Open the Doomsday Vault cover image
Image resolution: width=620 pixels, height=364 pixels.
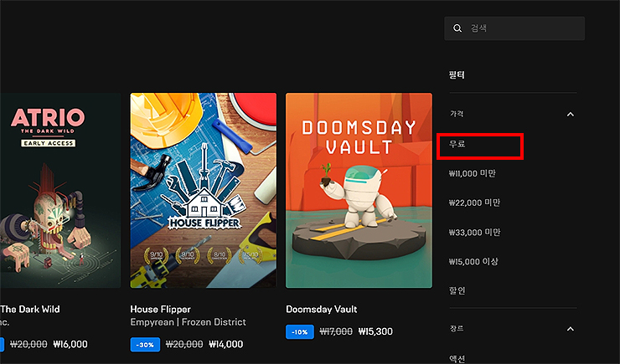[359, 190]
